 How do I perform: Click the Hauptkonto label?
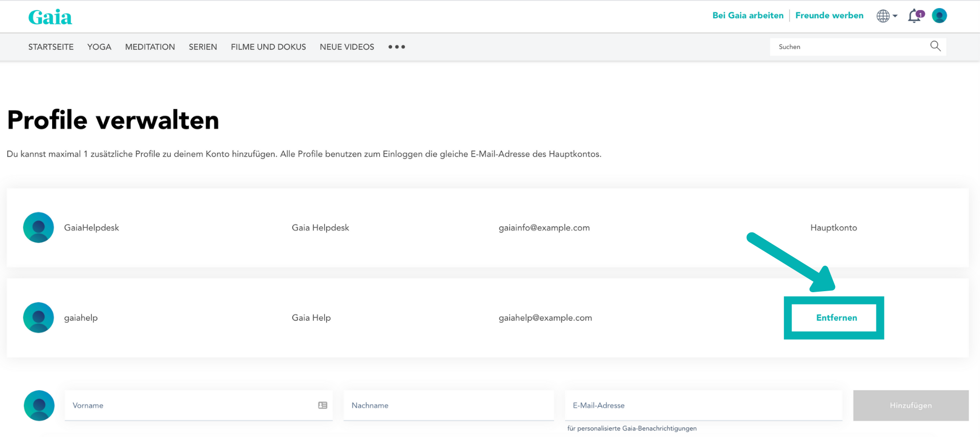834,228
